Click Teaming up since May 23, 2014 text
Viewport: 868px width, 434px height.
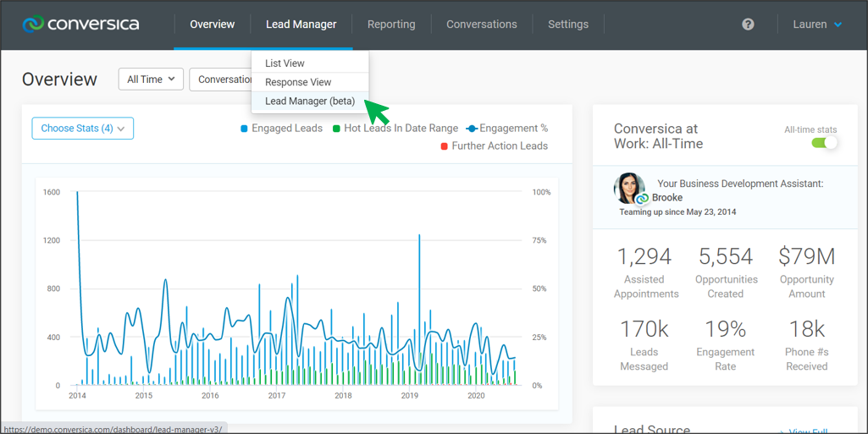click(x=677, y=212)
